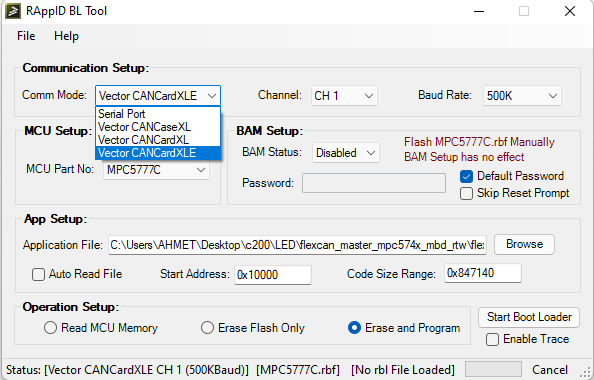
Task: Expand the Channel CH 1 dropdown
Action: coord(344,96)
